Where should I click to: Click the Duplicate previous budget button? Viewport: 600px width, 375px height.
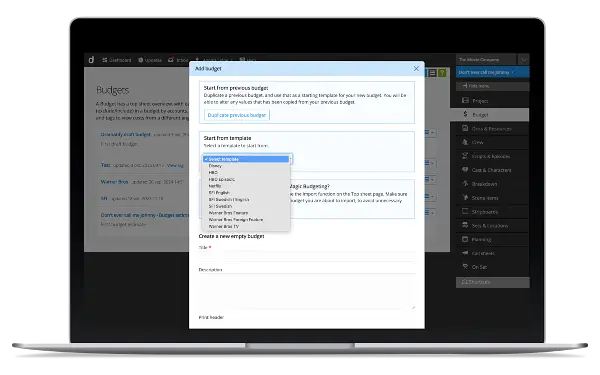pyautogui.click(x=236, y=115)
